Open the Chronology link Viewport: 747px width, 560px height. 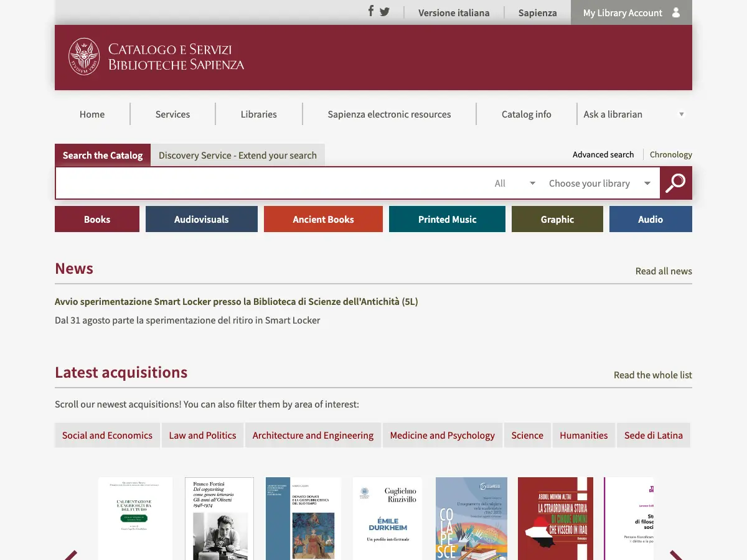click(x=671, y=155)
